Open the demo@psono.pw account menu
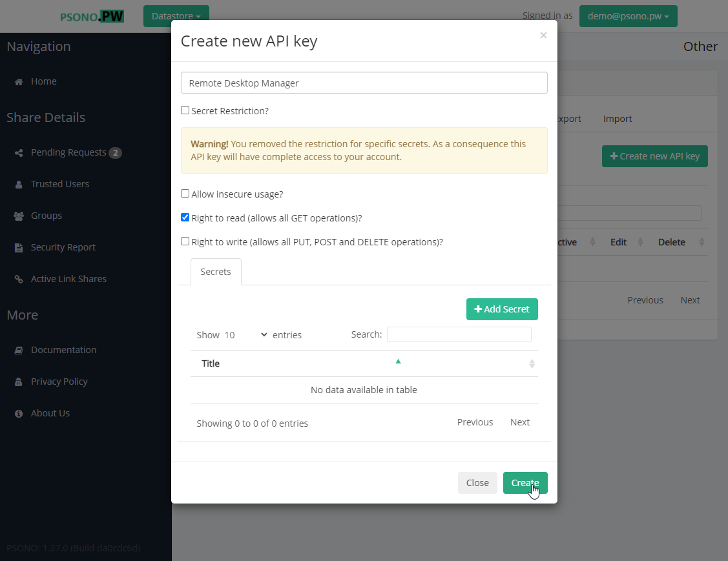The image size is (728, 561). tap(628, 15)
